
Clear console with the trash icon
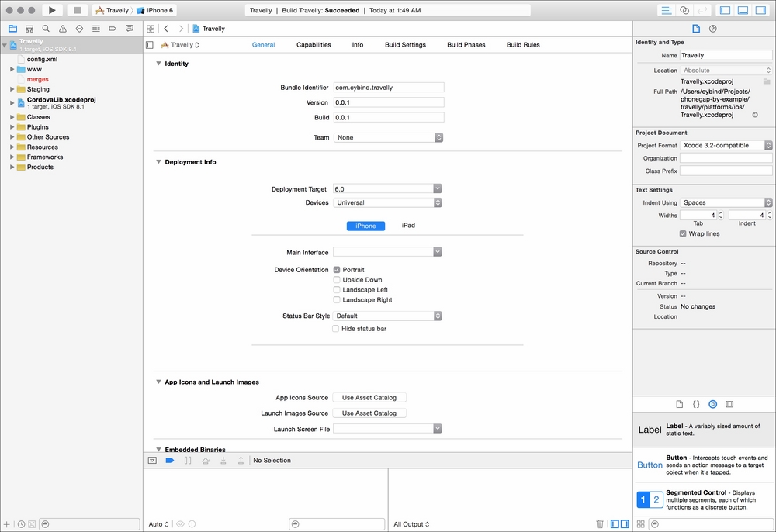[x=600, y=523]
